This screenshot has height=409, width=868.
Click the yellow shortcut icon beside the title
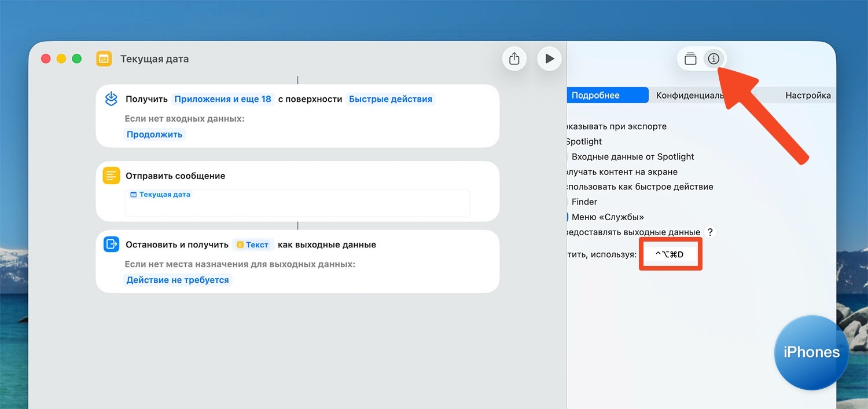click(x=104, y=59)
